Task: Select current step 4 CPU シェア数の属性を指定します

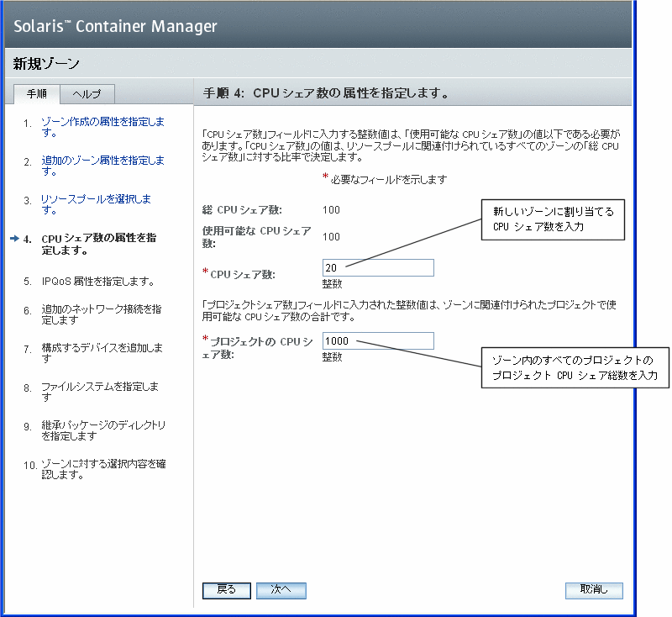Action: [x=98, y=244]
